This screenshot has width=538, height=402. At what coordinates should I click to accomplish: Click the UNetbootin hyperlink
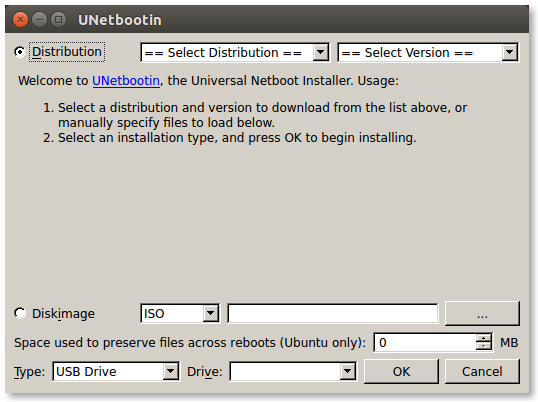click(126, 81)
